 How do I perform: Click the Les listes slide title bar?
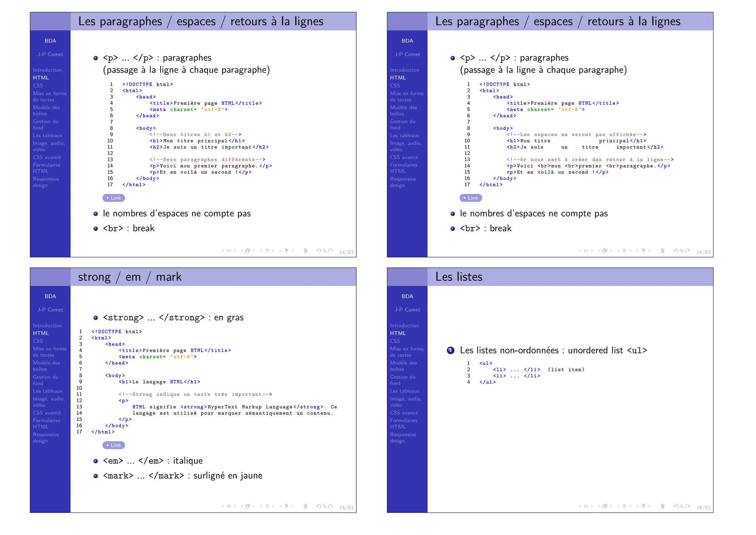459,277
